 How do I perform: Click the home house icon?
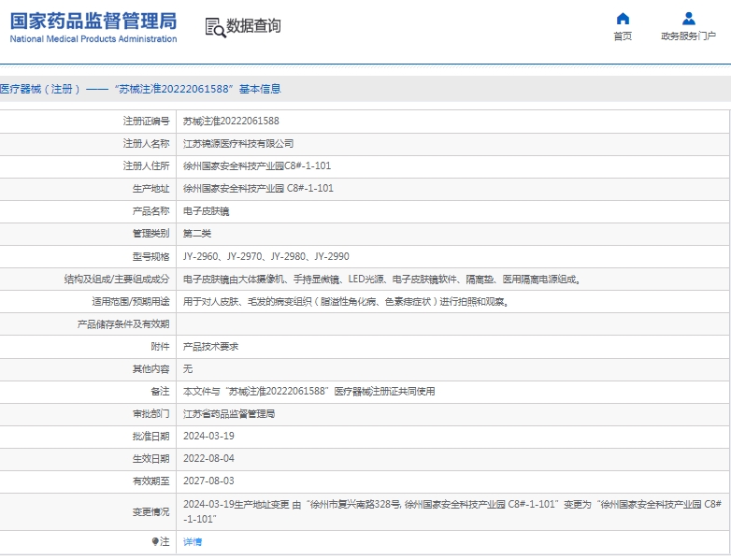pyautogui.click(x=623, y=19)
